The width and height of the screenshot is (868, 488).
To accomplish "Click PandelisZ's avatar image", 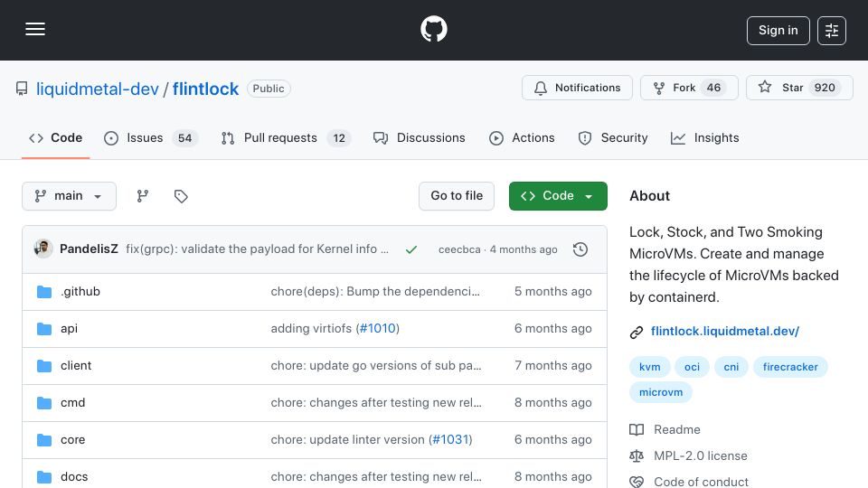I will (x=43, y=249).
